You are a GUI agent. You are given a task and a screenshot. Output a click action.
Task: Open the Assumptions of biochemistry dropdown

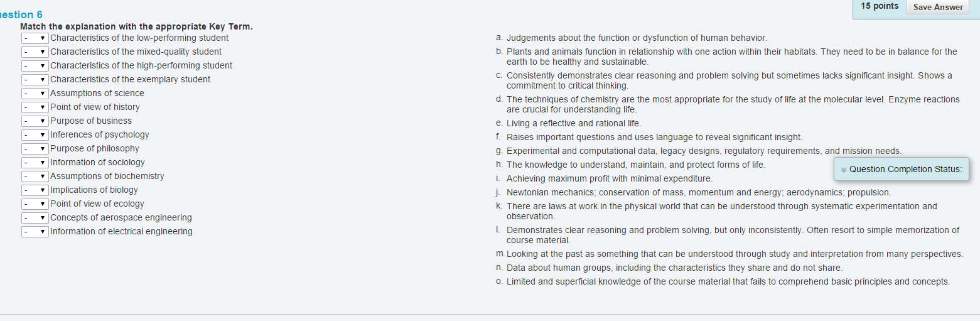[35, 177]
